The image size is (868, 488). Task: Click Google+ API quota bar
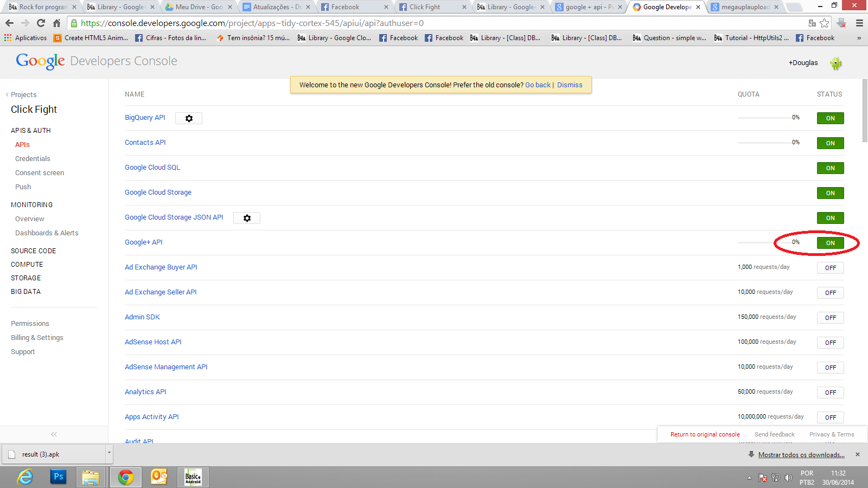(x=765, y=242)
